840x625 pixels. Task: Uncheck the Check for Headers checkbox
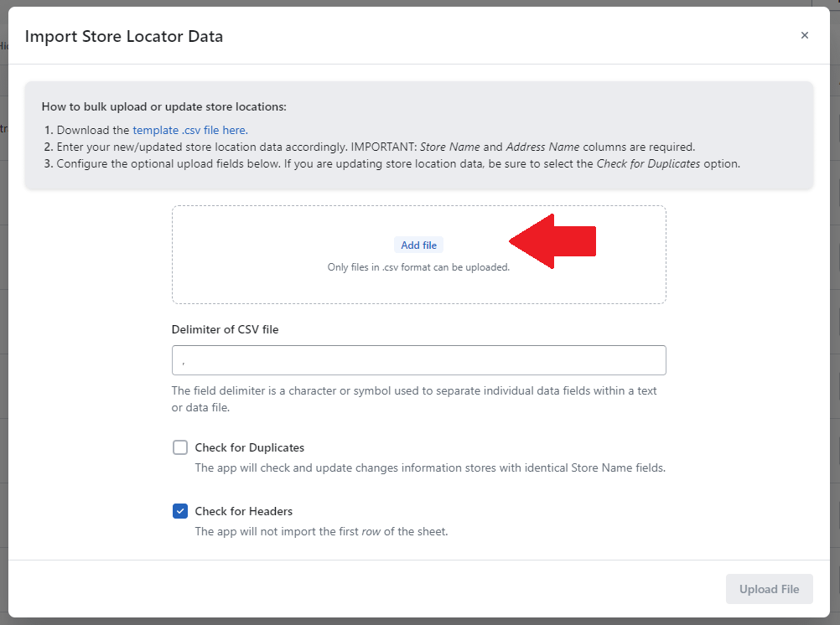point(180,511)
